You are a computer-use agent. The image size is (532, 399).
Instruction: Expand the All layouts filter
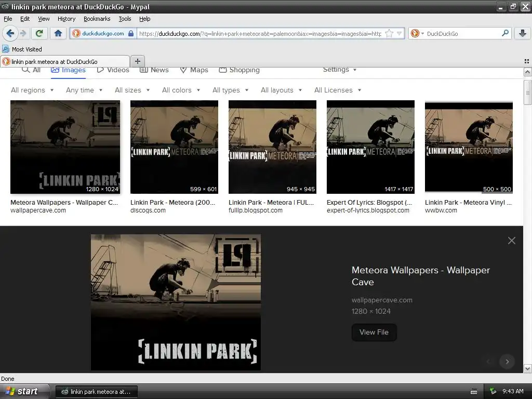281,90
